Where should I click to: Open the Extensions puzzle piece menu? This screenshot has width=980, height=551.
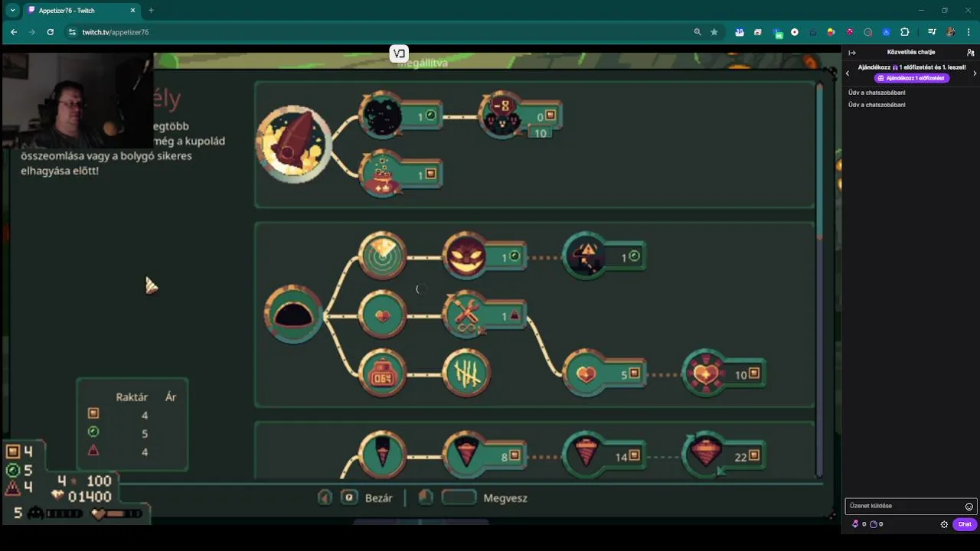click(905, 32)
